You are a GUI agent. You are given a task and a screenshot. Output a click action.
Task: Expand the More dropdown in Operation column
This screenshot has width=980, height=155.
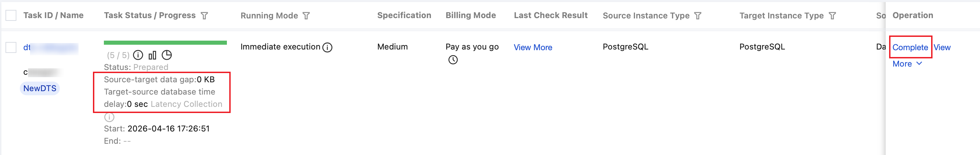pos(907,64)
